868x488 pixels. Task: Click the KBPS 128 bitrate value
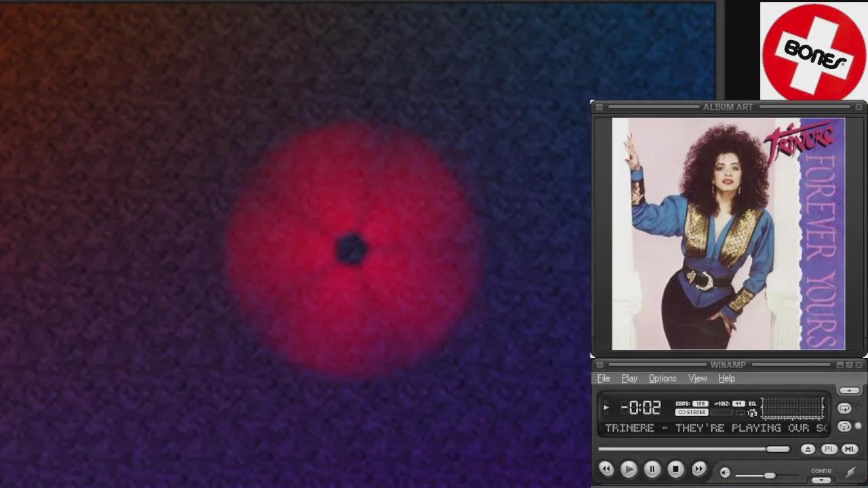coord(701,404)
